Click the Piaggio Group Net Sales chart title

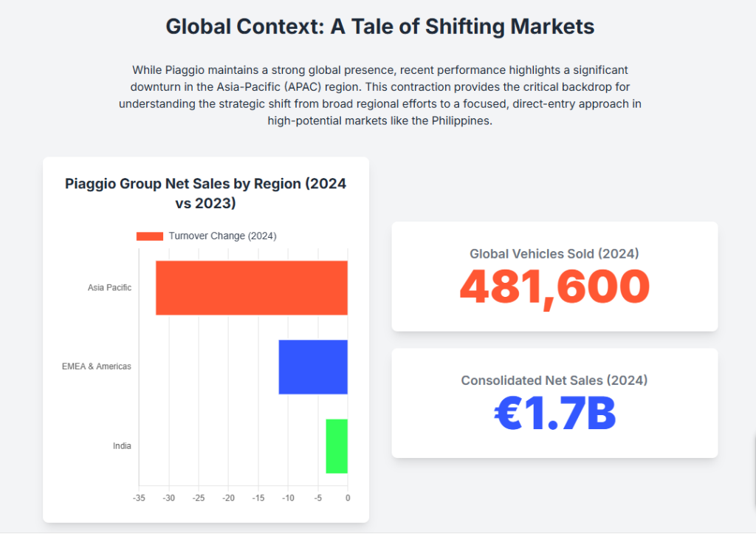coord(205,193)
